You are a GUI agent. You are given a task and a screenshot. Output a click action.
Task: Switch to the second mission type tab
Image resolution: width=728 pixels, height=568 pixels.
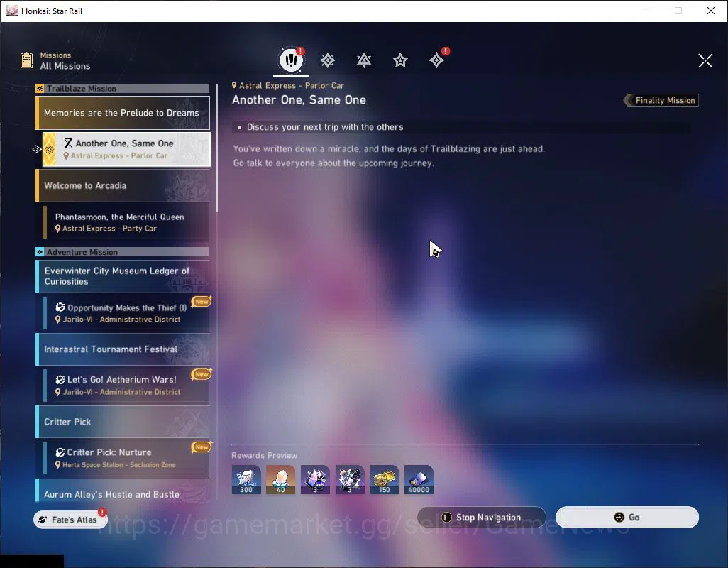pos(328,60)
